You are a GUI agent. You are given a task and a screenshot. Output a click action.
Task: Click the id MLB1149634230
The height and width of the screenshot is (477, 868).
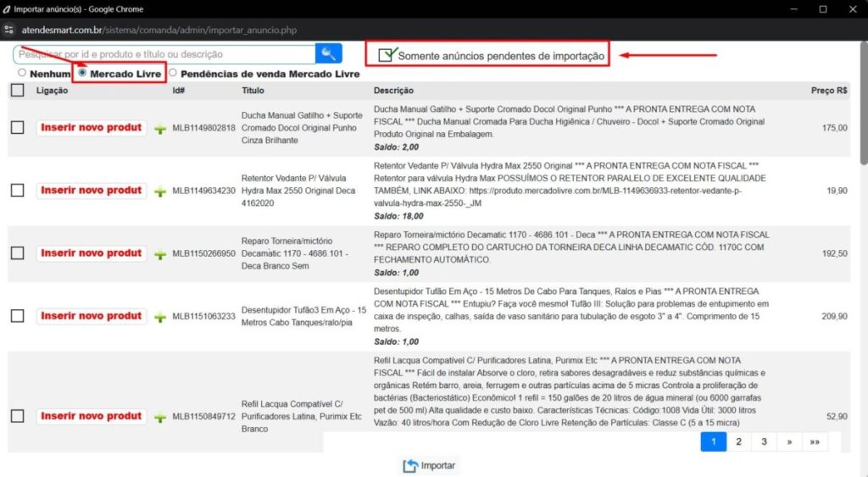click(x=203, y=191)
